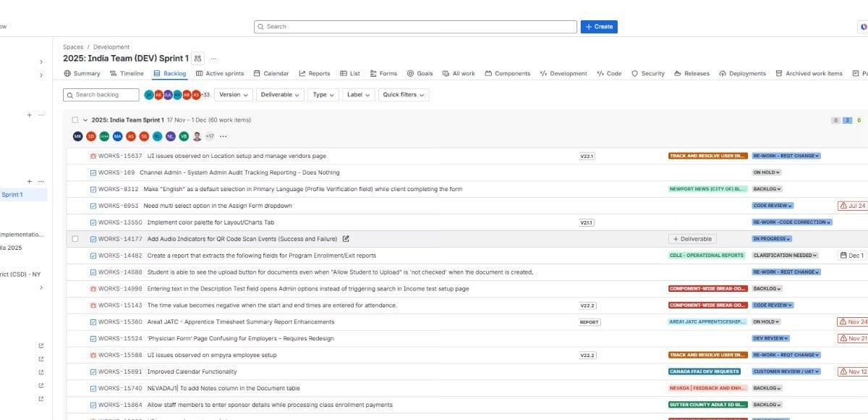This screenshot has width=868, height=420.
Task: Expand the Type filter dropdown
Action: (323, 95)
